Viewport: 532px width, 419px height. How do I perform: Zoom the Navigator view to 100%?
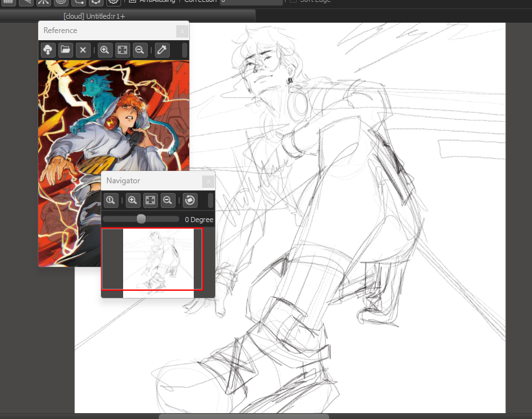(111, 200)
